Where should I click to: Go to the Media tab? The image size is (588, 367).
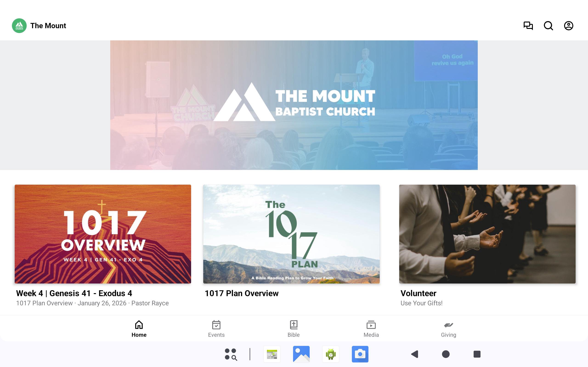(x=371, y=329)
